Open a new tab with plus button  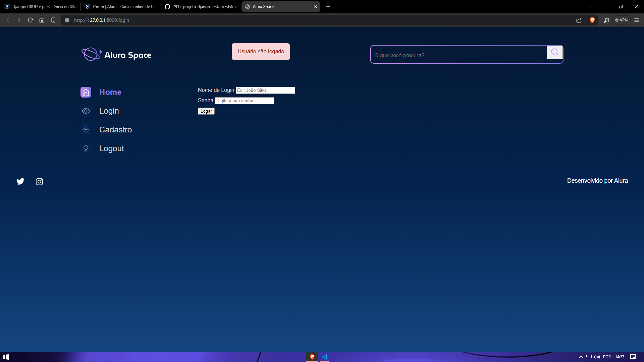tap(328, 7)
